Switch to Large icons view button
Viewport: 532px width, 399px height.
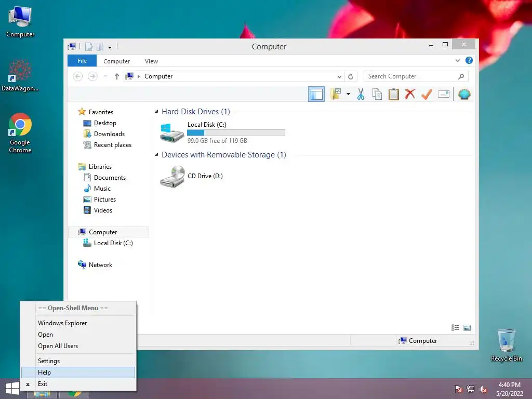pos(467,328)
